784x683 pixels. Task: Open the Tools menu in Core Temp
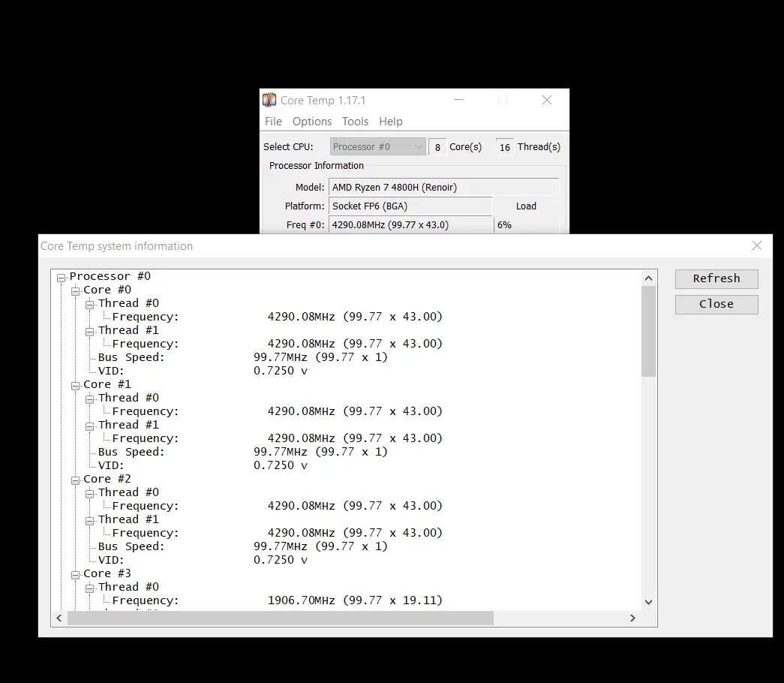355,122
